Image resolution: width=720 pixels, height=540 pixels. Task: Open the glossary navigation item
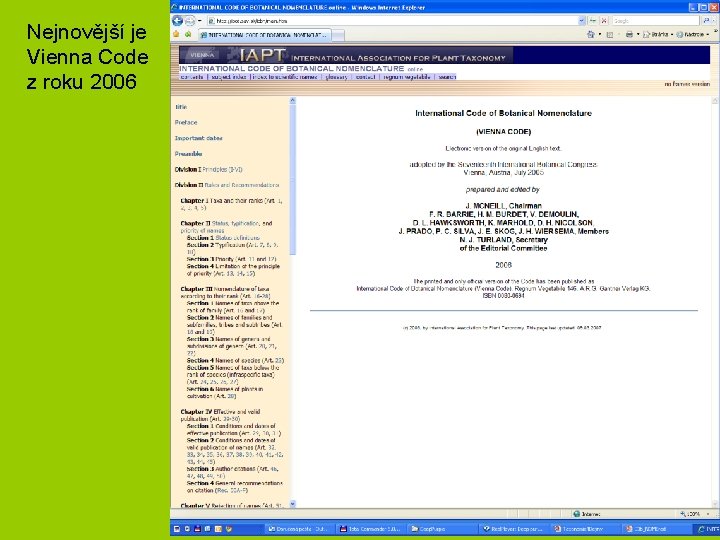point(337,77)
